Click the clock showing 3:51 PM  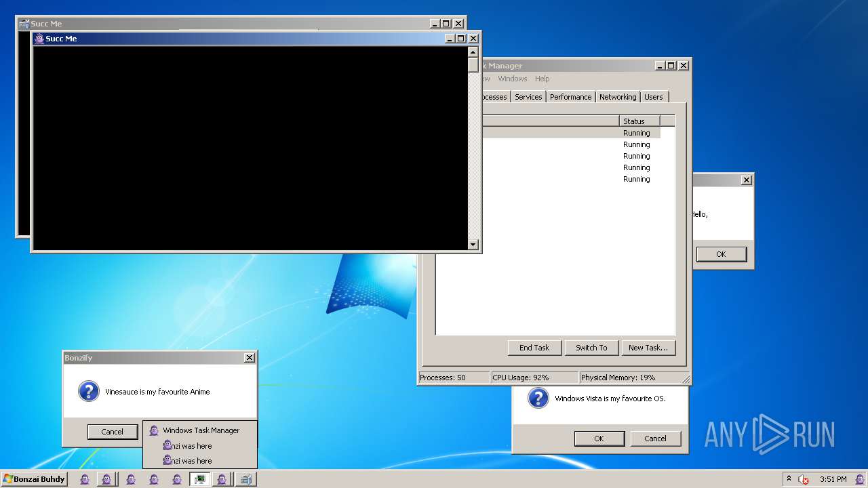tap(833, 479)
